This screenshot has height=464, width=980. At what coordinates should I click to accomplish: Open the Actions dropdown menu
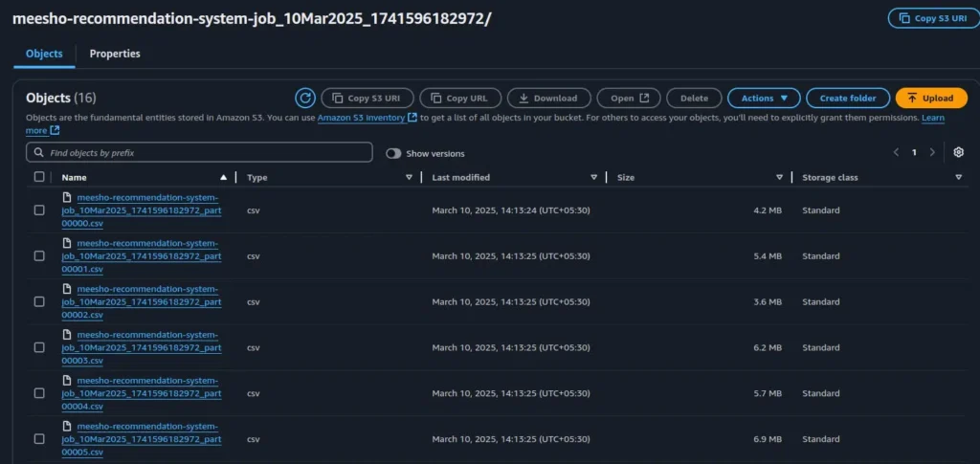[764, 98]
